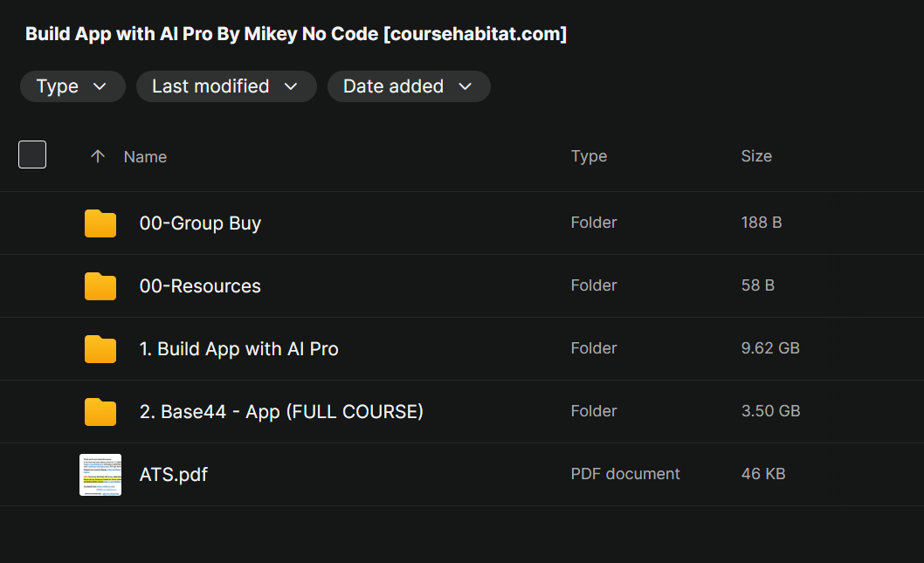Click the sort direction arrow beside Name
924x563 pixels.
pyautogui.click(x=98, y=156)
